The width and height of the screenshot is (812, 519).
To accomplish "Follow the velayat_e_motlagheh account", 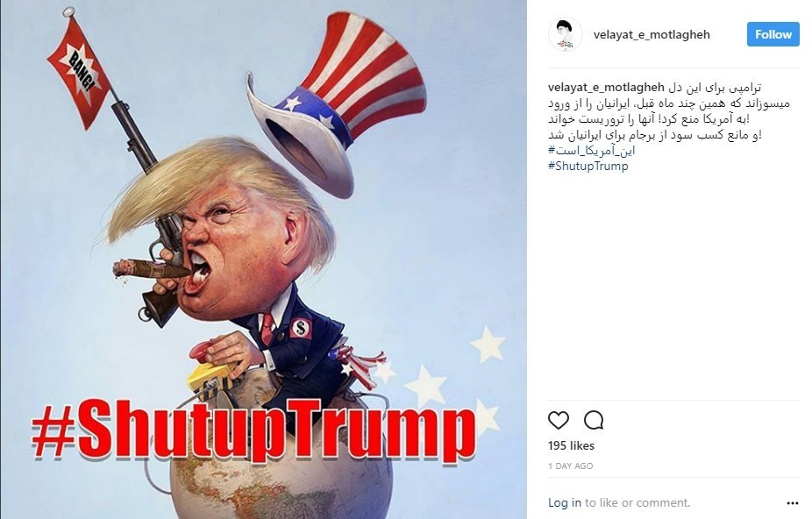I will 773,35.
